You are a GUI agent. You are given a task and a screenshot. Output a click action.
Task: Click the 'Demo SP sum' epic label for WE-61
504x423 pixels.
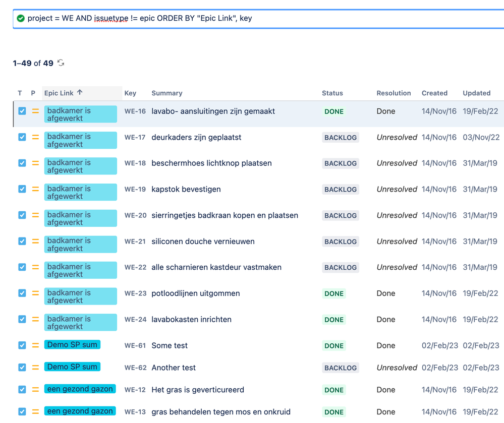[x=72, y=345]
